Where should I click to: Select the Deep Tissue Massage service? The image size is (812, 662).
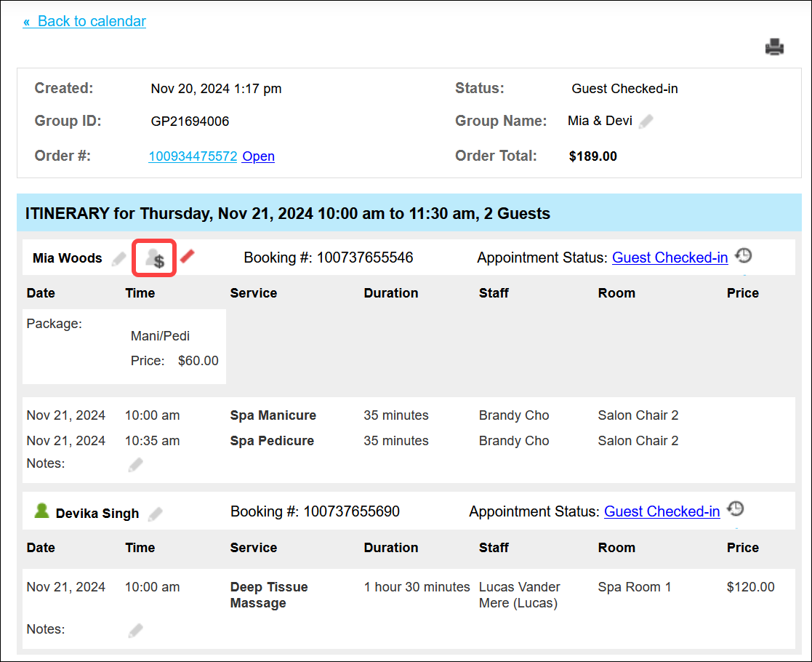(269, 594)
